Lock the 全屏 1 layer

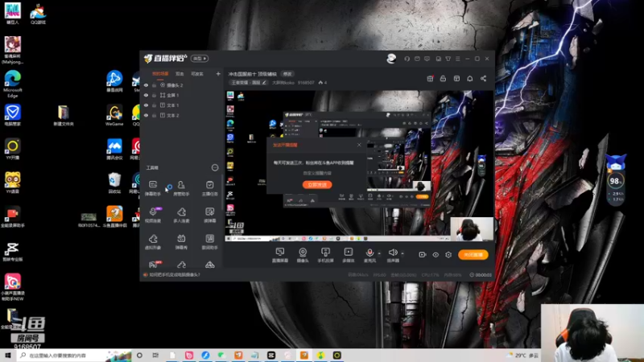pos(155,95)
